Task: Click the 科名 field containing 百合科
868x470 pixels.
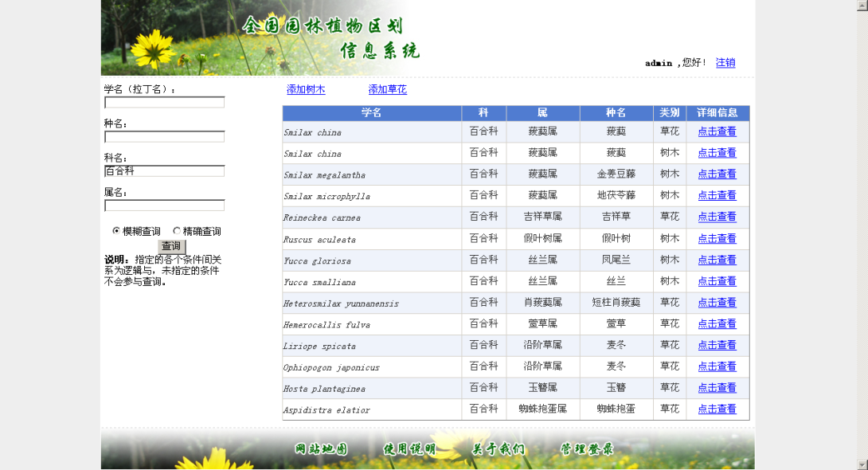Action: coord(164,170)
